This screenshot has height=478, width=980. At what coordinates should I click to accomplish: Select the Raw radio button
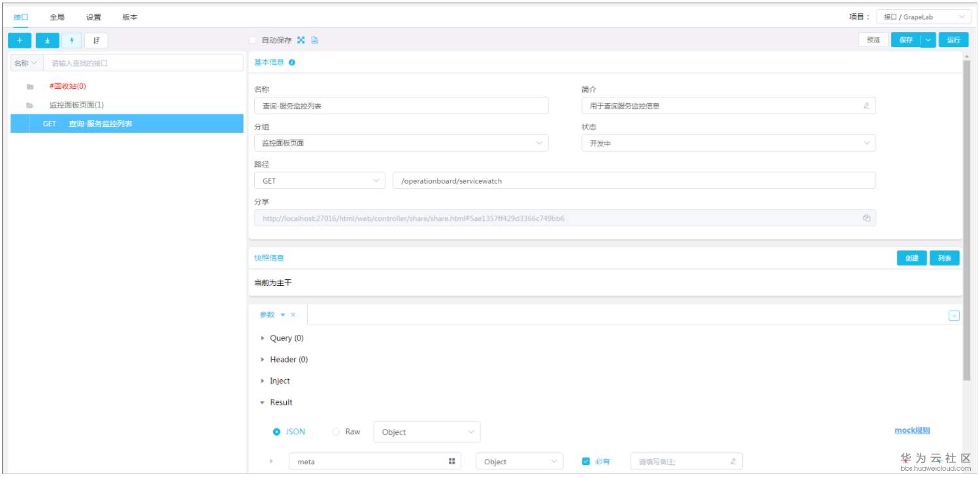coord(336,432)
